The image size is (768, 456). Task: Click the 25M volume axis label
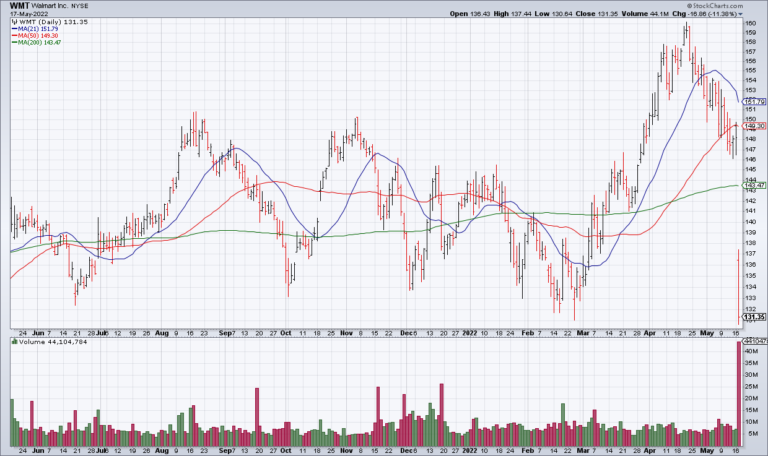751,386
